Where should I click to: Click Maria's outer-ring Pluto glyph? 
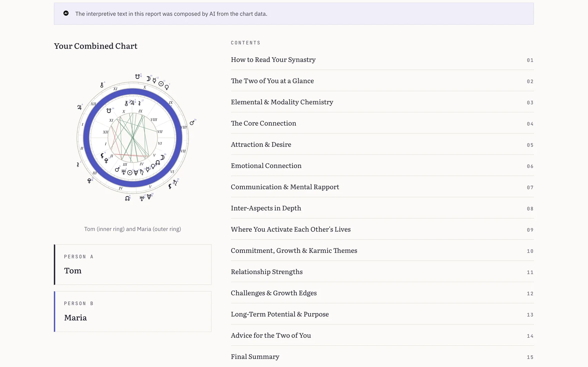pos(89,181)
